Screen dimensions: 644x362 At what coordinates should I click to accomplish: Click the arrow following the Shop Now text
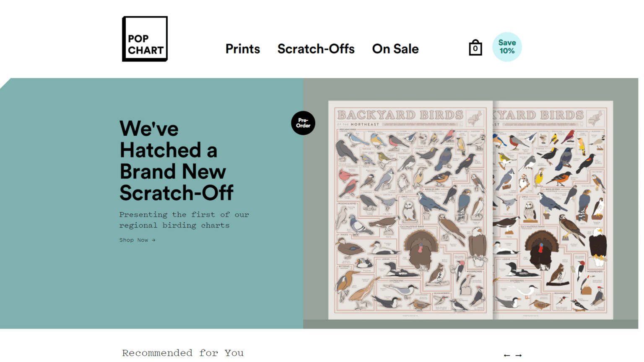[154, 240]
